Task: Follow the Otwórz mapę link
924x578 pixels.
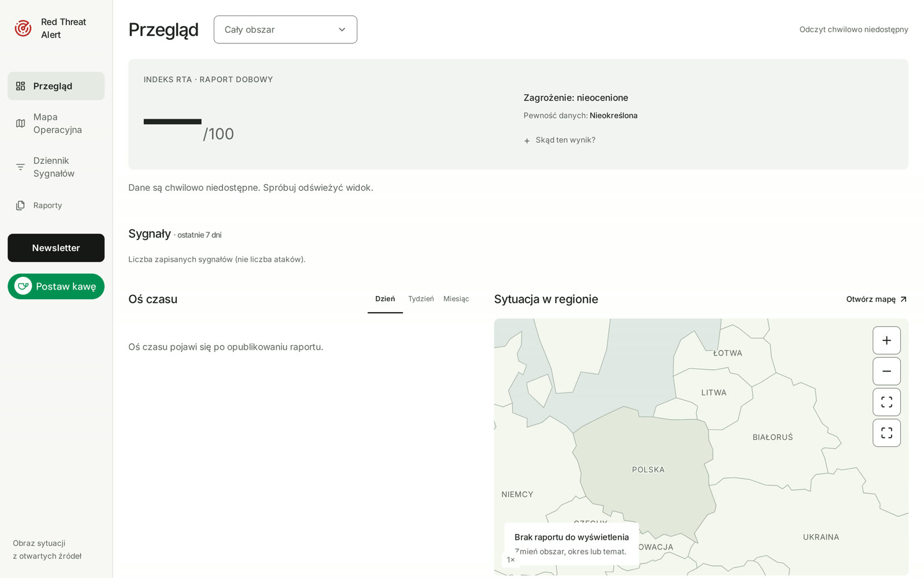Action: pyautogui.click(x=877, y=299)
